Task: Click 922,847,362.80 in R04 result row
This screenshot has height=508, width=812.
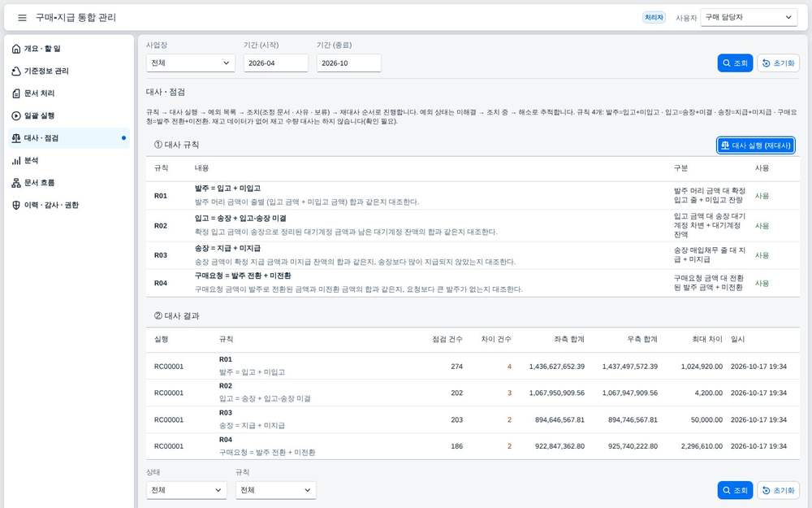Action: pos(559,446)
